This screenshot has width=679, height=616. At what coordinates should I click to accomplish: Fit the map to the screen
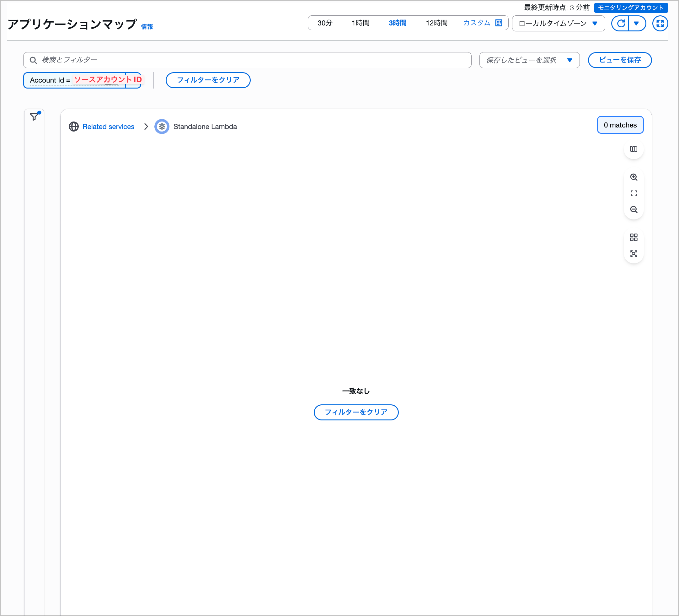(634, 193)
